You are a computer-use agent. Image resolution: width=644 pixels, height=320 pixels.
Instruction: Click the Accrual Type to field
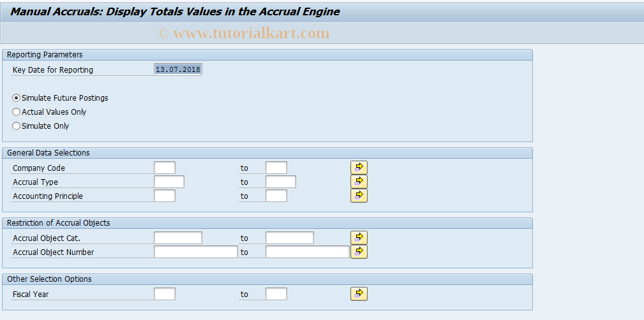click(281, 182)
